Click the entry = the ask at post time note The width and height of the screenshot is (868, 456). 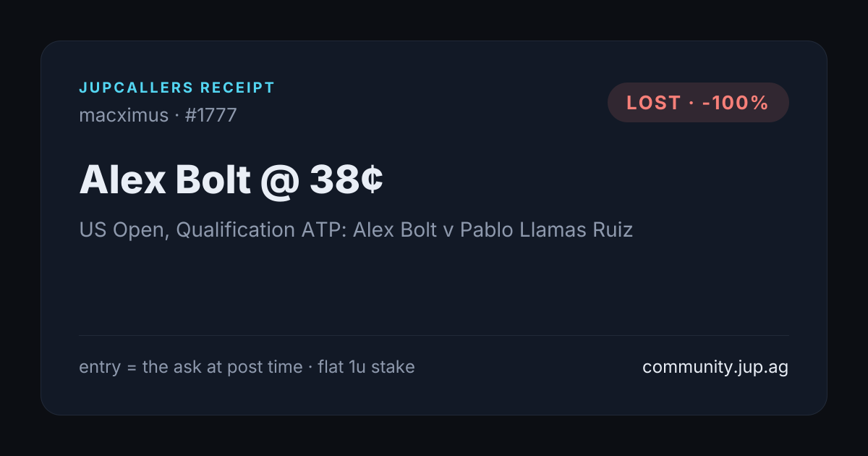191,367
